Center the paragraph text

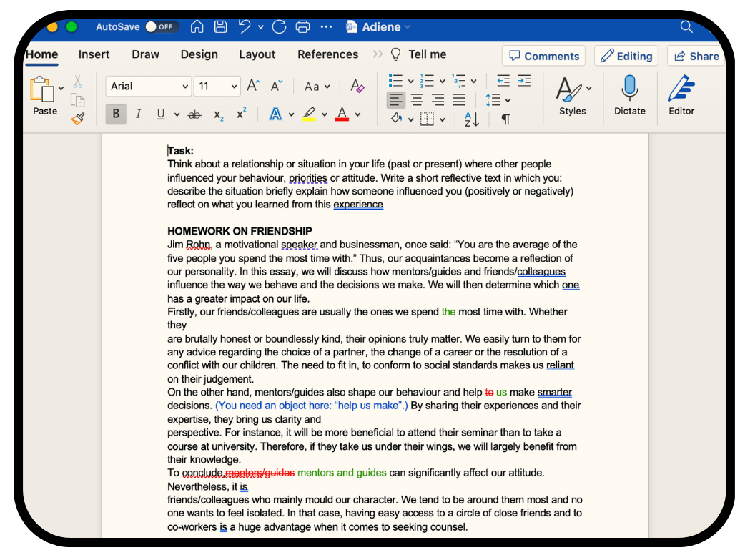[417, 100]
